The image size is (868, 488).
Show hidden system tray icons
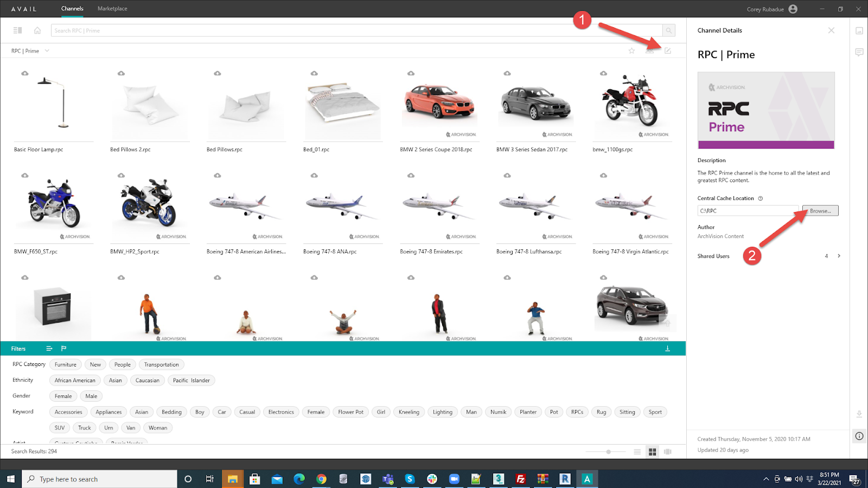[766, 479]
